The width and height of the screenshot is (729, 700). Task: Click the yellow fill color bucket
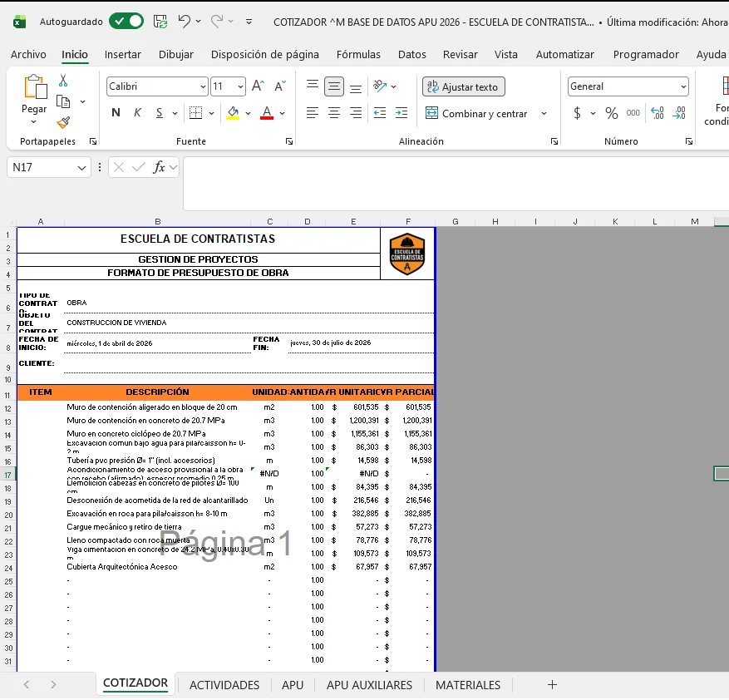[233, 112]
